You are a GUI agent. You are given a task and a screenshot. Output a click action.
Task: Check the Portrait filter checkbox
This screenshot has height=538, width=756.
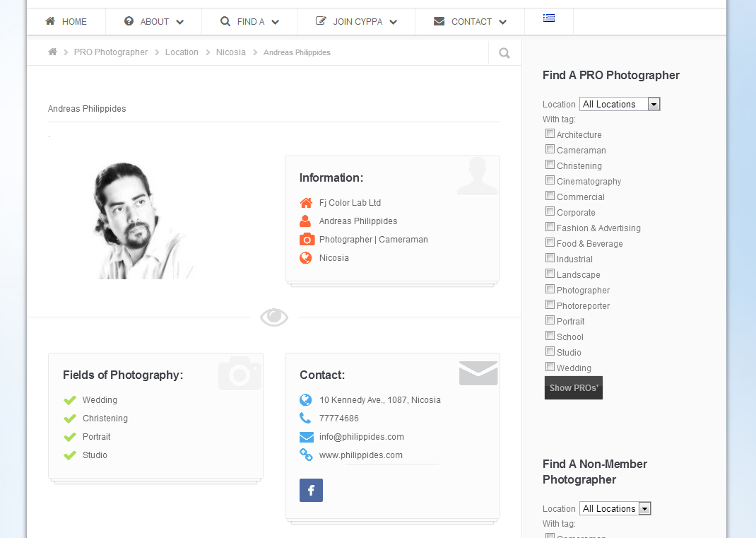pyautogui.click(x=550, y=320)
